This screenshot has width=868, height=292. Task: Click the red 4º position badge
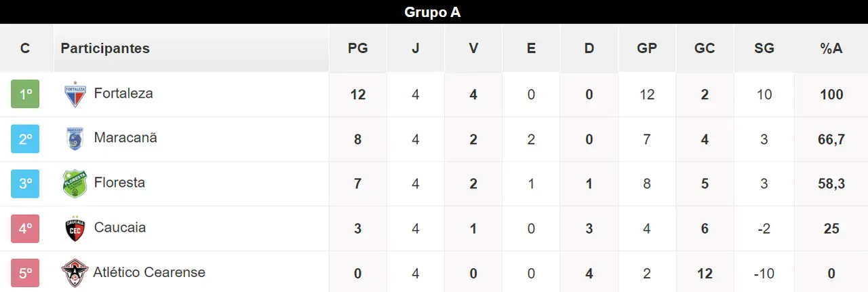click(x=26, y=228)
